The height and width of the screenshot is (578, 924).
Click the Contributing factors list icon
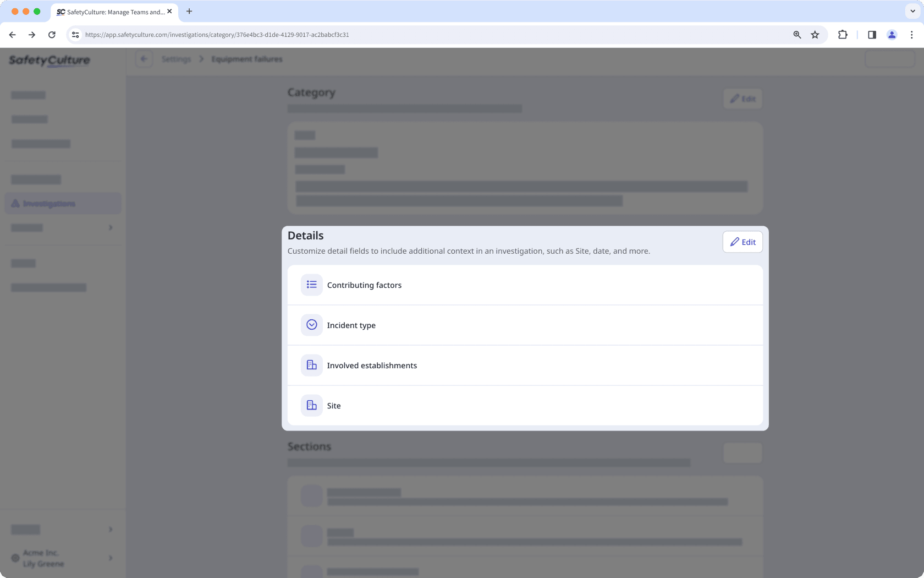click(311, 285)
